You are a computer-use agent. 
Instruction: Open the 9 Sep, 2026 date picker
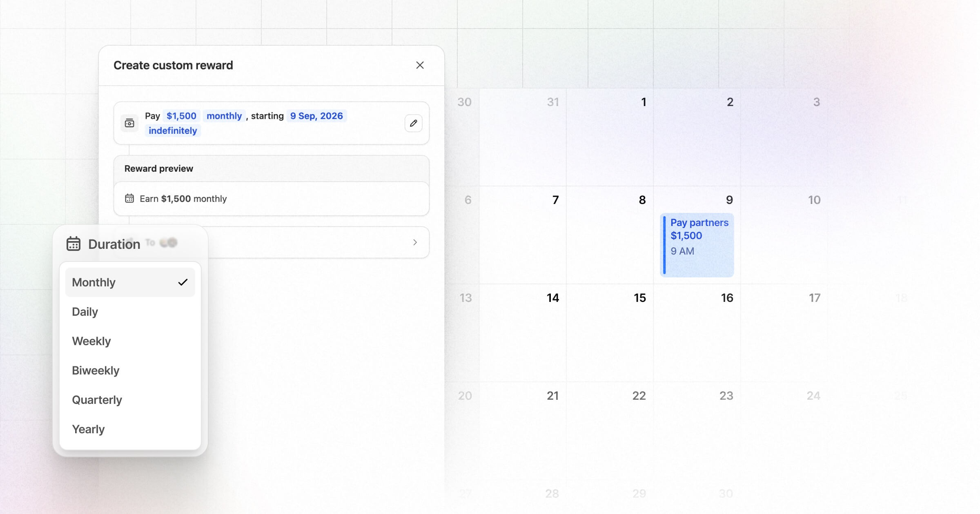(316, 116)
